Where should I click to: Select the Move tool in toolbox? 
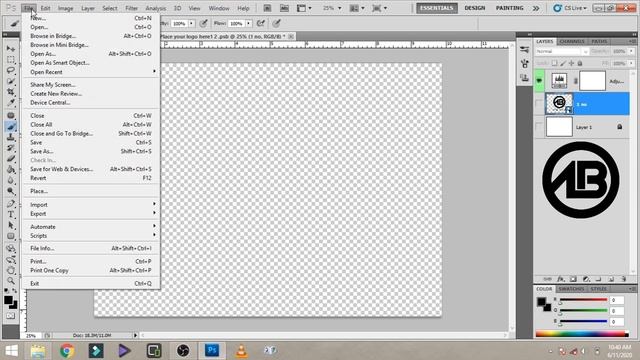[11, 49]
